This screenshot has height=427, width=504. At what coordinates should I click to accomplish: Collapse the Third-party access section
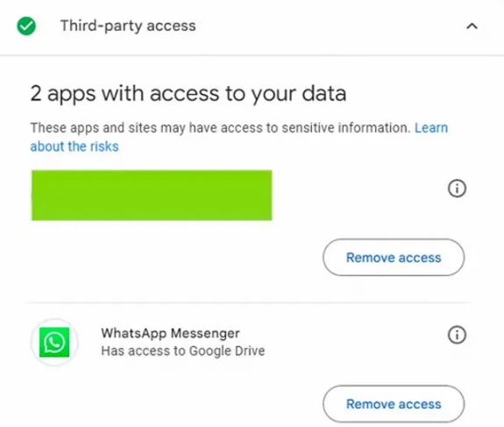click(472, 26)
